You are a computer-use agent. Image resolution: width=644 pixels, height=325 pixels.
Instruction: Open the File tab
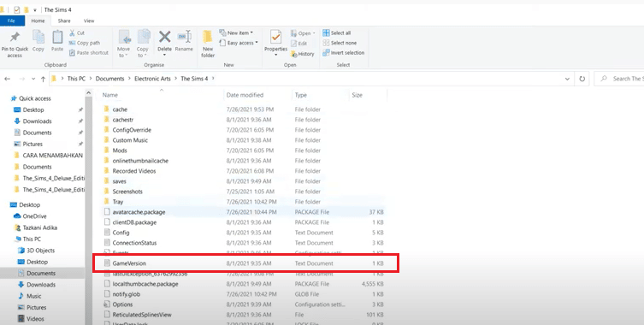pyautogui.click(x=11, y=21)
